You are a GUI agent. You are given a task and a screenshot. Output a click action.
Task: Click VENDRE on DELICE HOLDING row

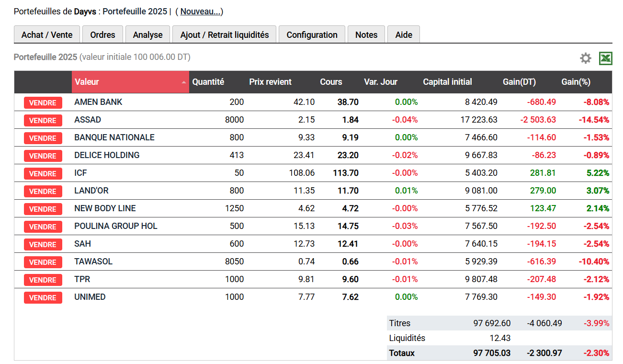coord(43,156)
